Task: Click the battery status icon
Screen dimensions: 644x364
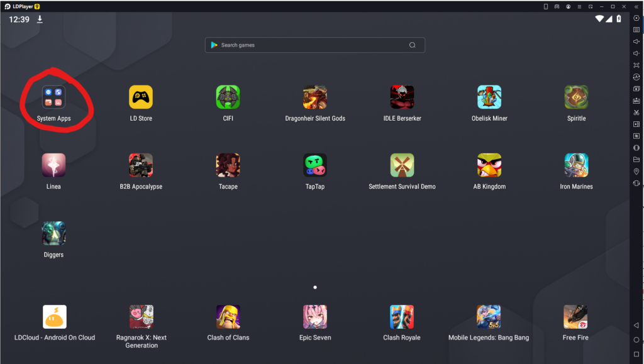Action: (x=619, y=18)
